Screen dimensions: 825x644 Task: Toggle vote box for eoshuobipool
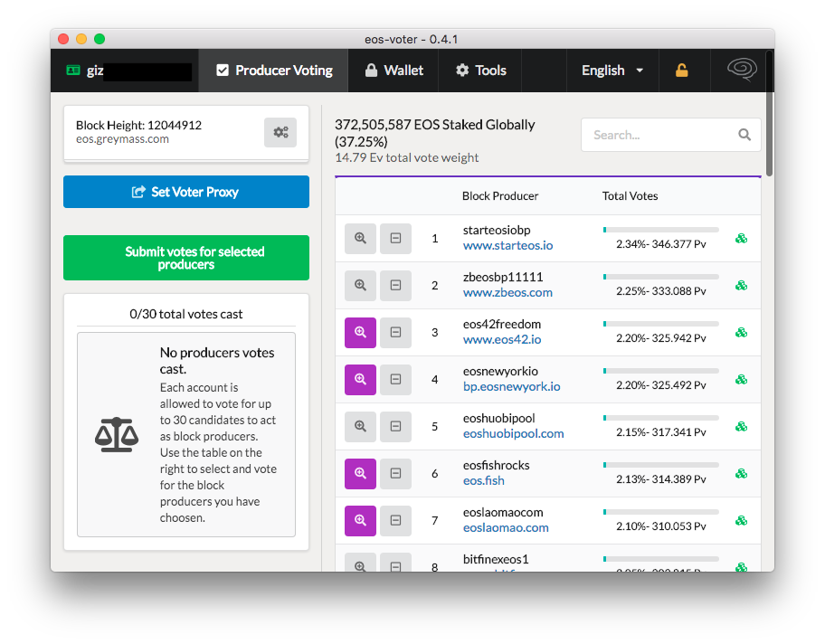coord(395,426)
